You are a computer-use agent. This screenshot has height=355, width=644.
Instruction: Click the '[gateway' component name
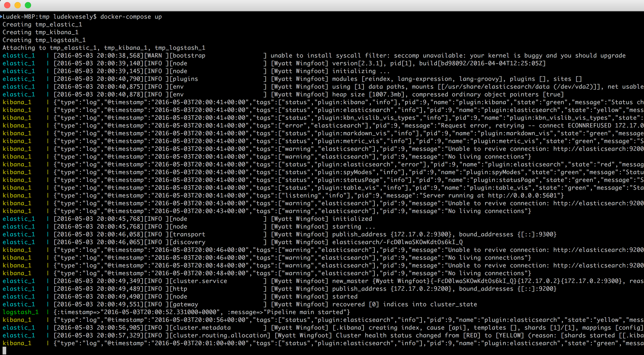coord(184,304)
